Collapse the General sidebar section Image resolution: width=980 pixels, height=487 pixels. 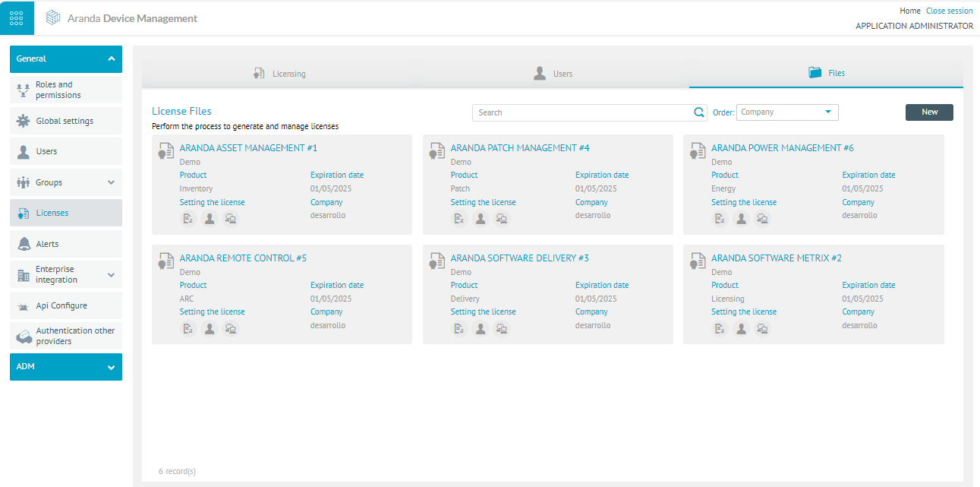click(x=66, y=59)
